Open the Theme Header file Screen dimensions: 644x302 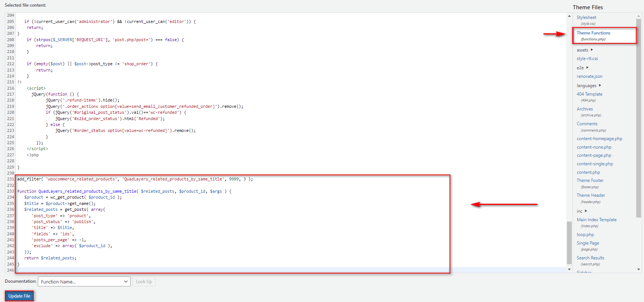click(591, 195)
